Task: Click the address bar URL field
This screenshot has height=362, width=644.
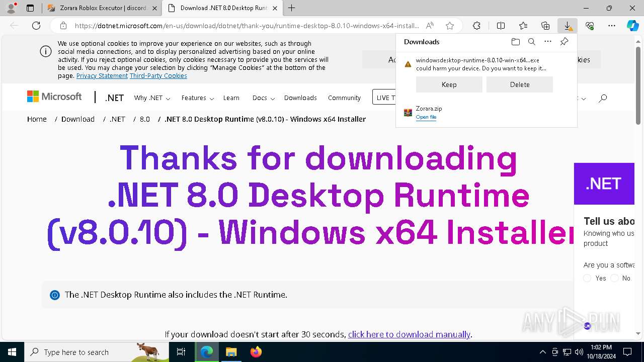Action: [x=247, y=26]
